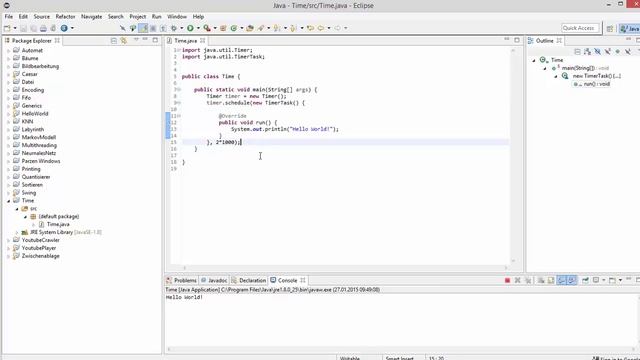Click Clear Console icon
640x360 pixels.
[541, 280]
